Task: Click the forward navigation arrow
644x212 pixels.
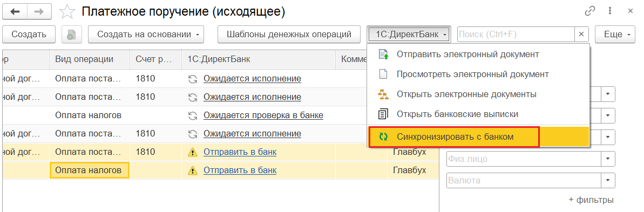Action: (39, 11)
